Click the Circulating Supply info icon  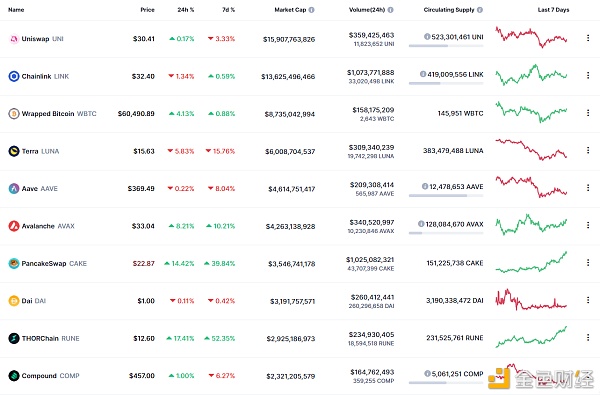click(480, 10)
